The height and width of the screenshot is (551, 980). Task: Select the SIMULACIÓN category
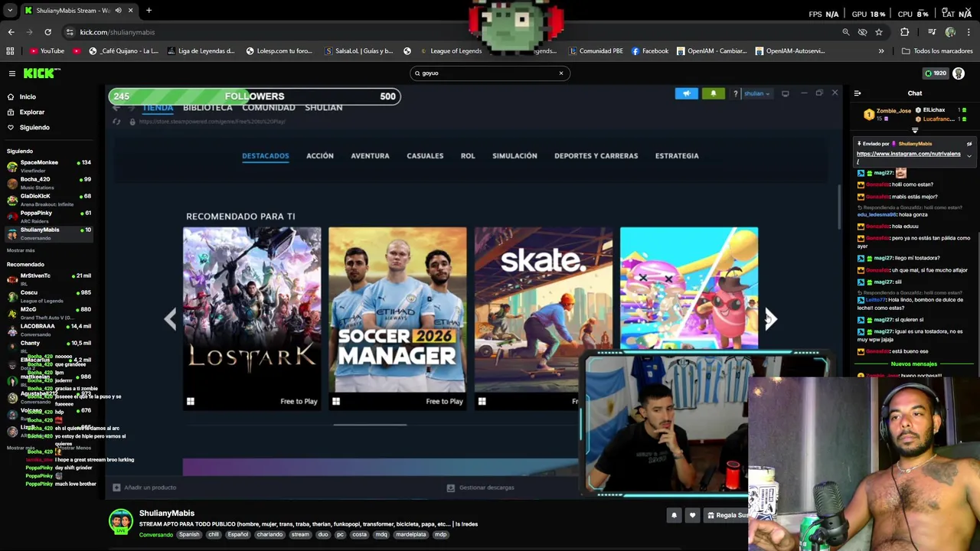tap(514, 156)
